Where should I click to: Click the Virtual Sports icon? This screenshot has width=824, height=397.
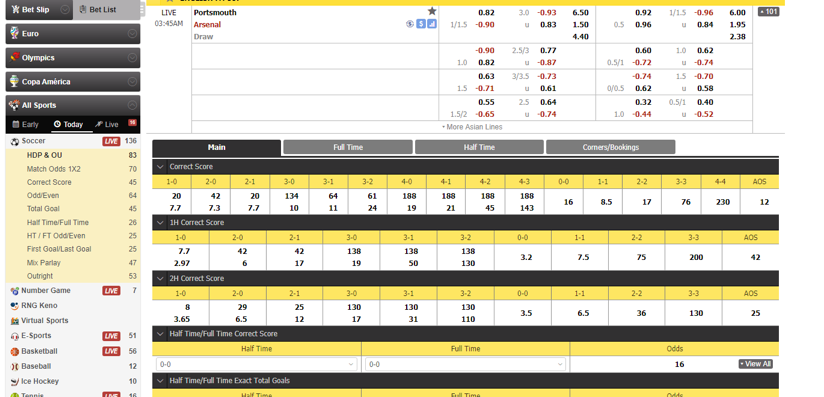(x=15, y=321)
